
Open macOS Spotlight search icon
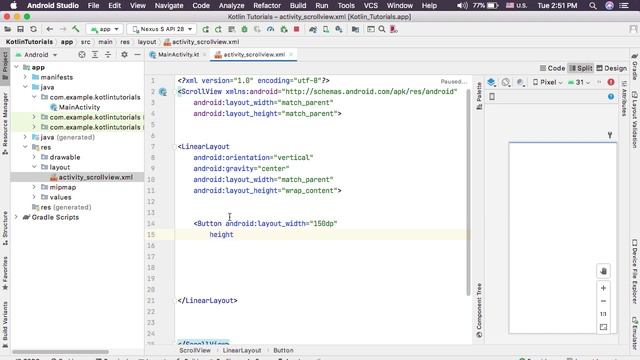(593, 6)
